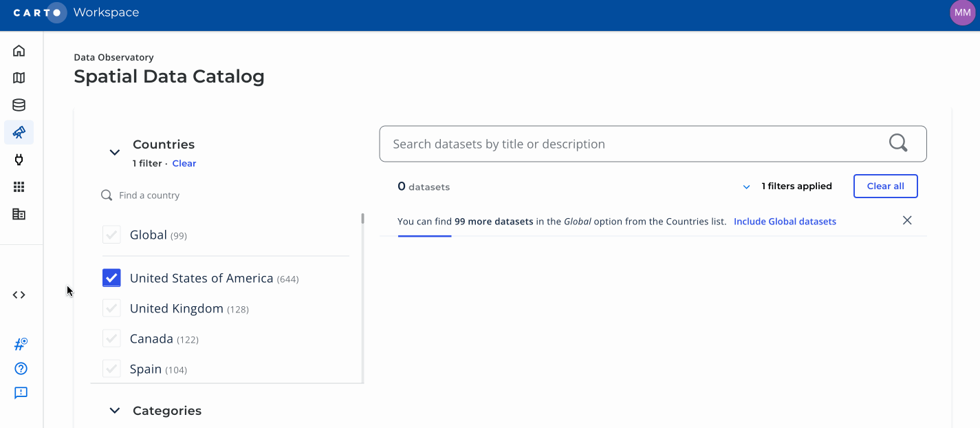Image resolution: width=980 pixels, height=428 pixels.
Task: Open the MM user avatar menu
Action: 962,13
